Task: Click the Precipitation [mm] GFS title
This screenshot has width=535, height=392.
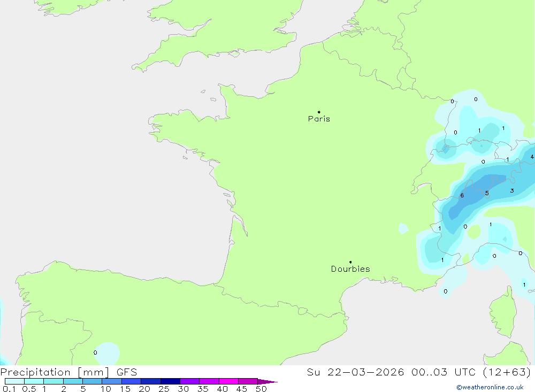Action: click(x=68, y=372)
